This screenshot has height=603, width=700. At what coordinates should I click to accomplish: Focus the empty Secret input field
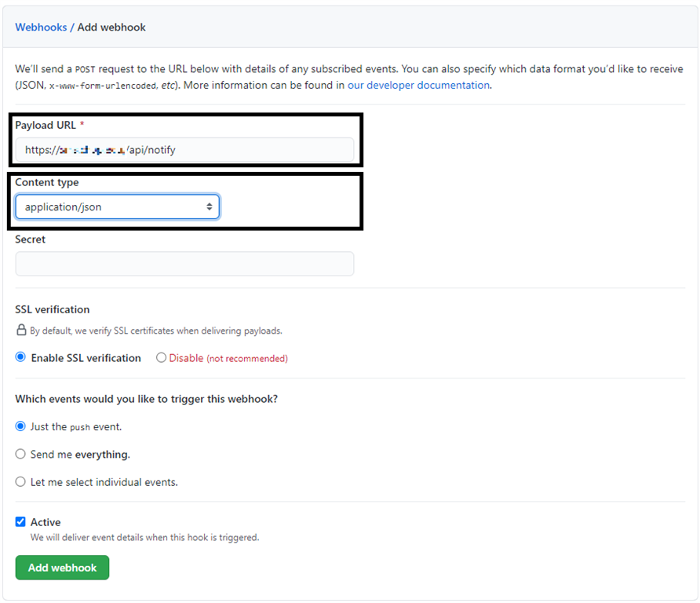tap(184, 263)
